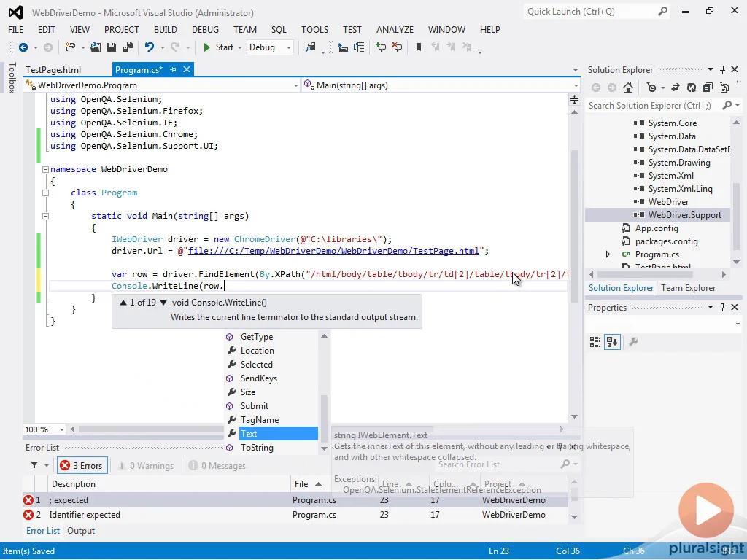Click the Error List filter funnel icon

34,465
